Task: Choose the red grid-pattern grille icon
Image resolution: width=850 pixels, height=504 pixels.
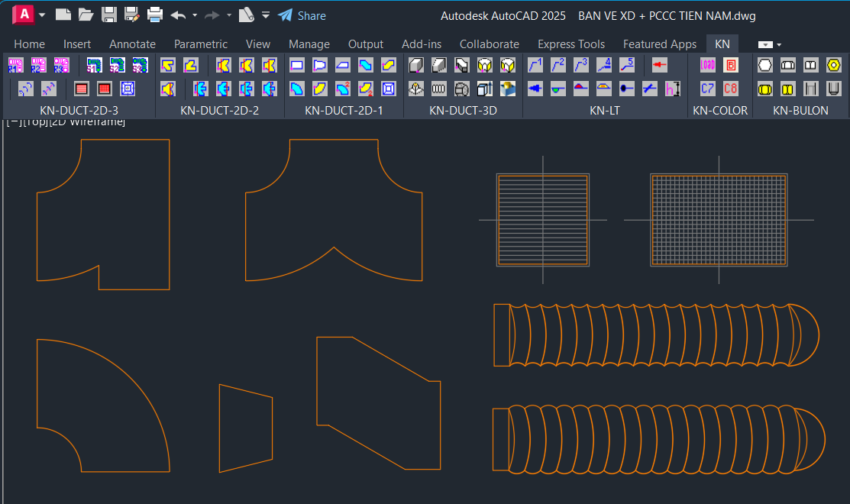Action: coord(104,89)
